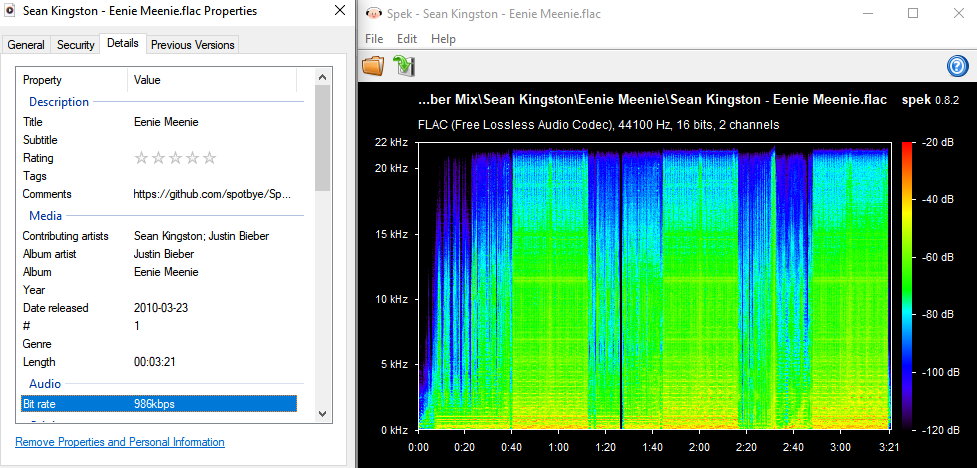The image size is (977, 468).
Task: Click the Media section heading
Action: [45, 216]
